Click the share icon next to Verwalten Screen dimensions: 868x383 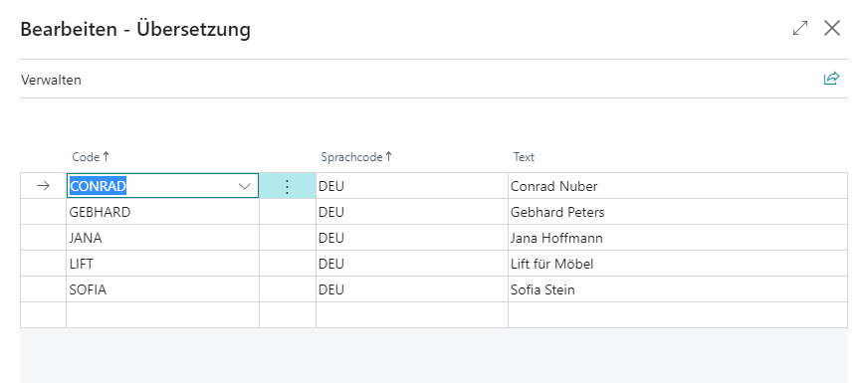click(x=831, y=80)
